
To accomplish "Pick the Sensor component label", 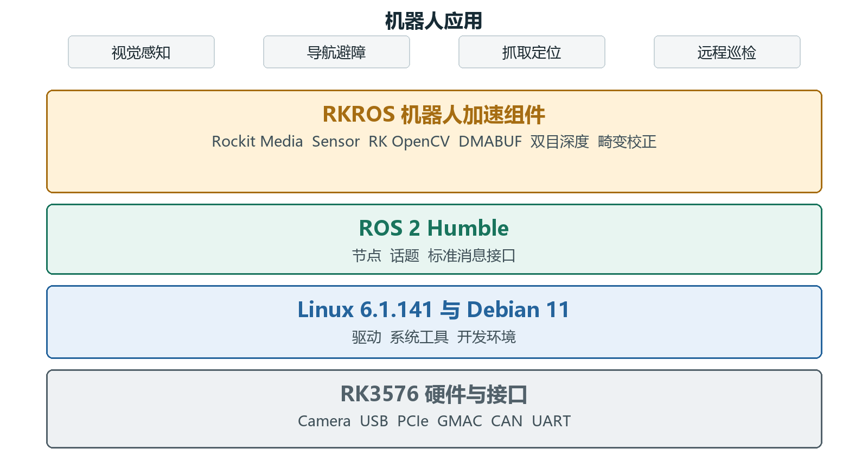I will pyautogui.click(x=336, y=142).
